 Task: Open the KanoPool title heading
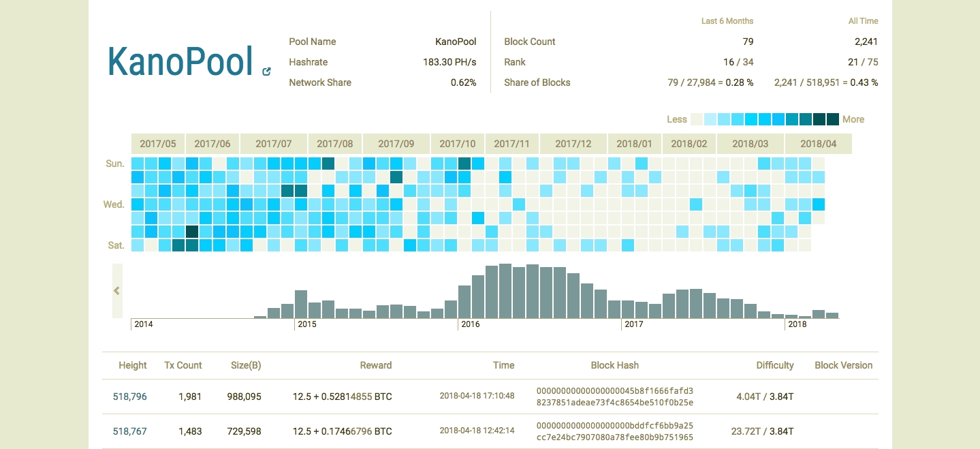pos(180,61)
